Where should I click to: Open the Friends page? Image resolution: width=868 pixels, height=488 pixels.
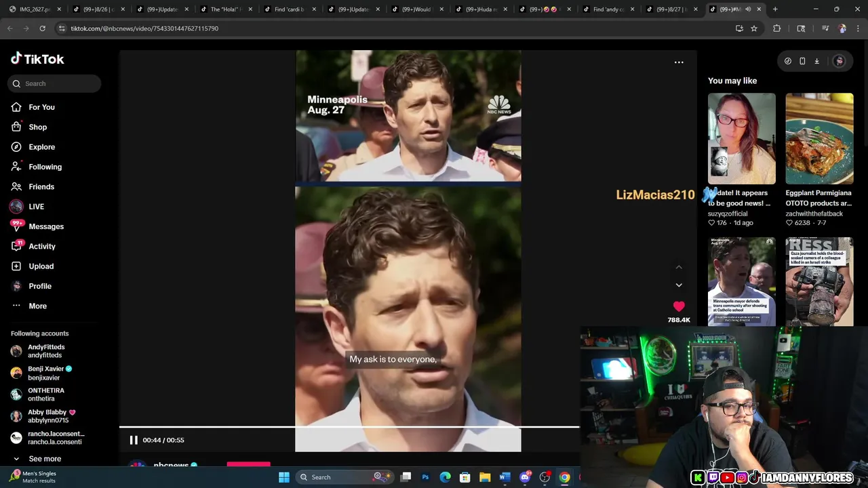(x=41, y=186)
